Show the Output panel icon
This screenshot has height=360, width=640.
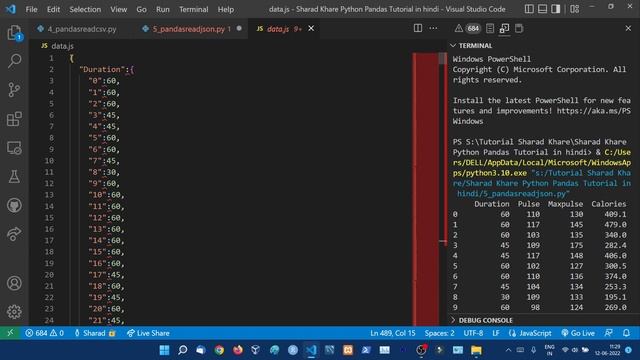(490, 28)
